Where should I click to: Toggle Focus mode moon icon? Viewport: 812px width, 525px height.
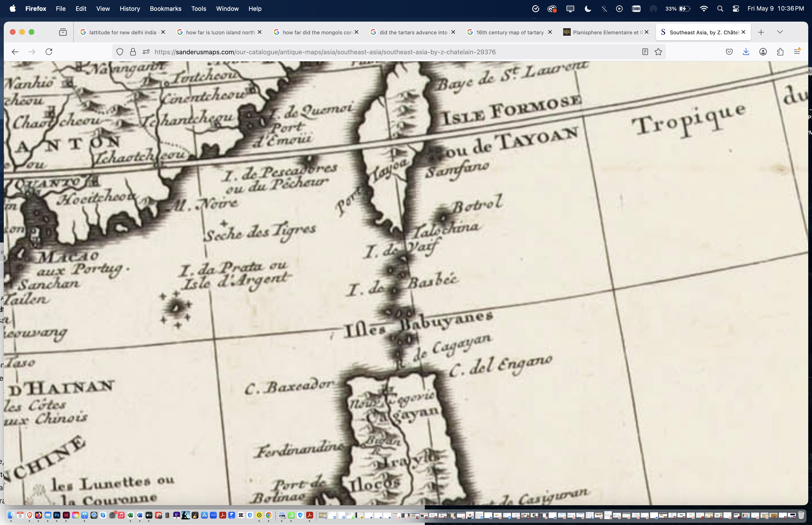(588, 8)
